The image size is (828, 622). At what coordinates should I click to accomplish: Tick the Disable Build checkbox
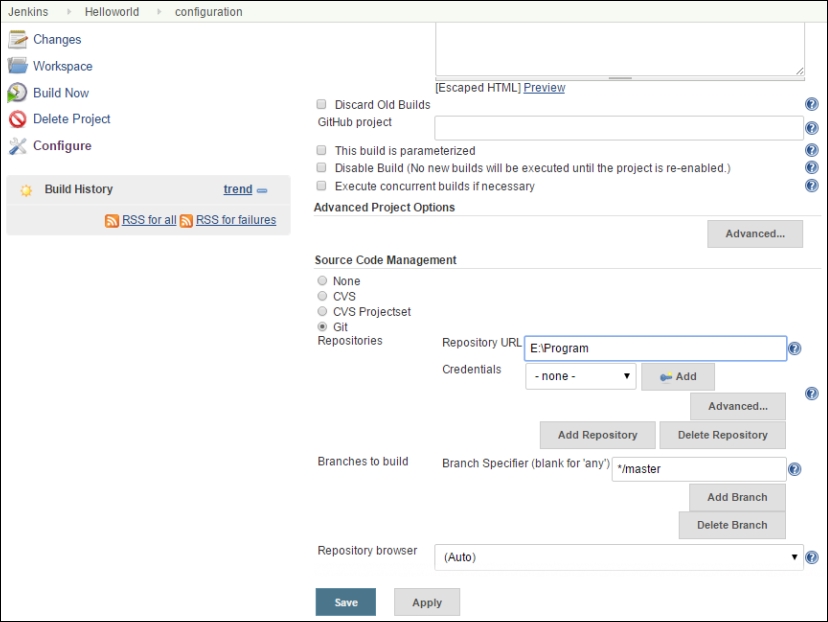[x=321, y=167]
